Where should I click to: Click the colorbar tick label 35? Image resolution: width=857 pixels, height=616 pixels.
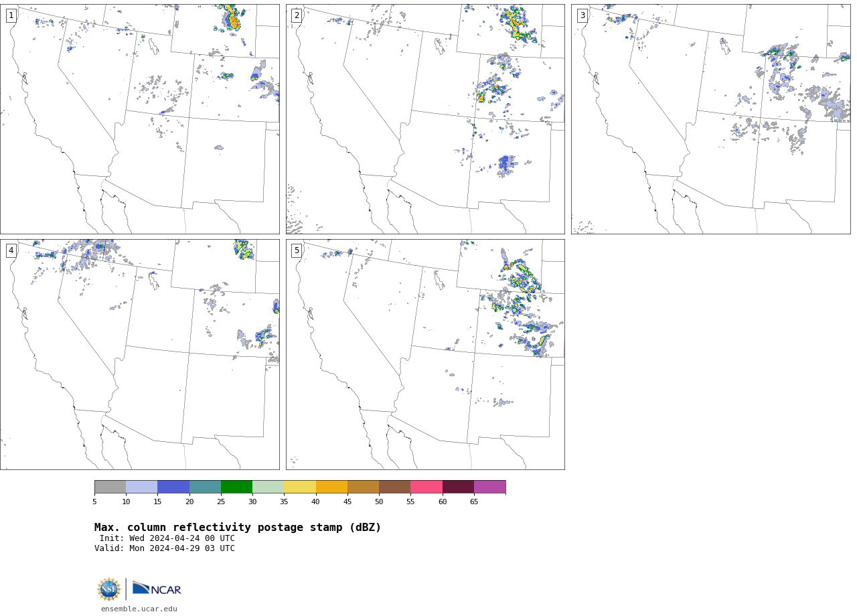coord(284,502)
